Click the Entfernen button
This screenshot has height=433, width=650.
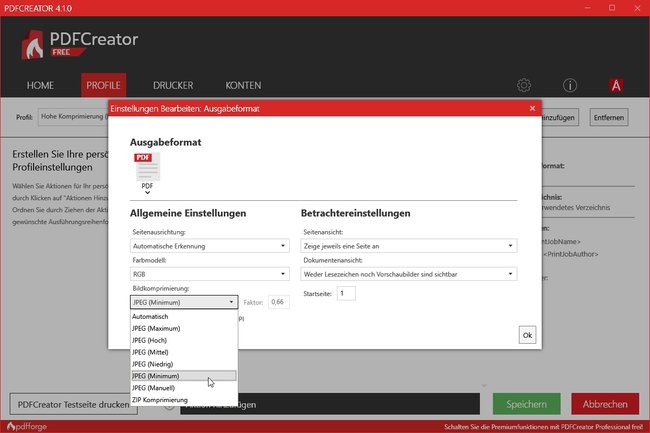tap(609, 117)
